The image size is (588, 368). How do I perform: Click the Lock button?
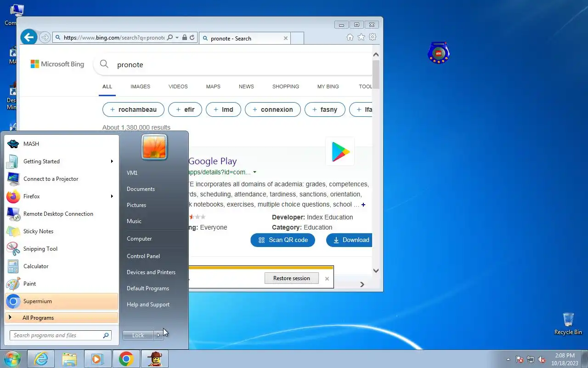pyautogui.click(x=138, y=335)
